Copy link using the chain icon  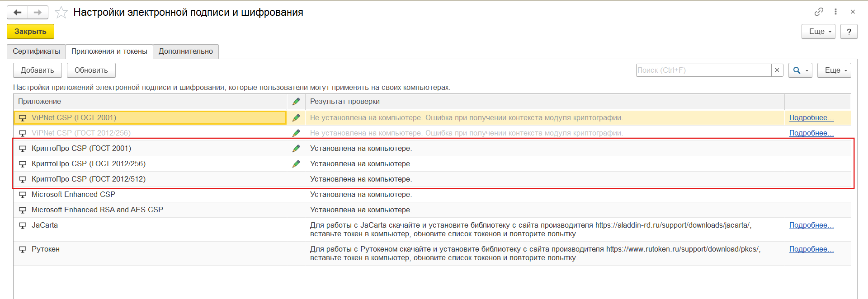point(819,12)
